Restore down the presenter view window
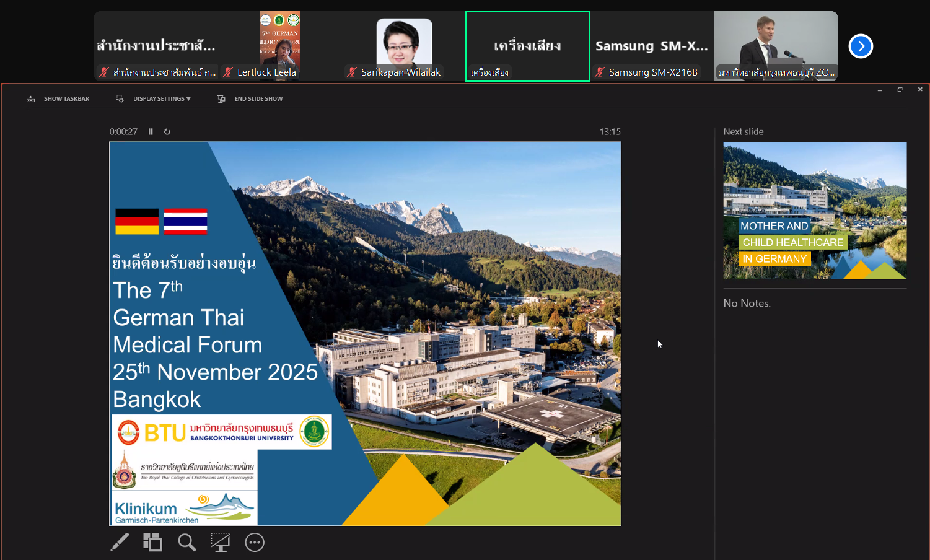Viewport: 930px width, 560px height. click(x=900, y=90)
